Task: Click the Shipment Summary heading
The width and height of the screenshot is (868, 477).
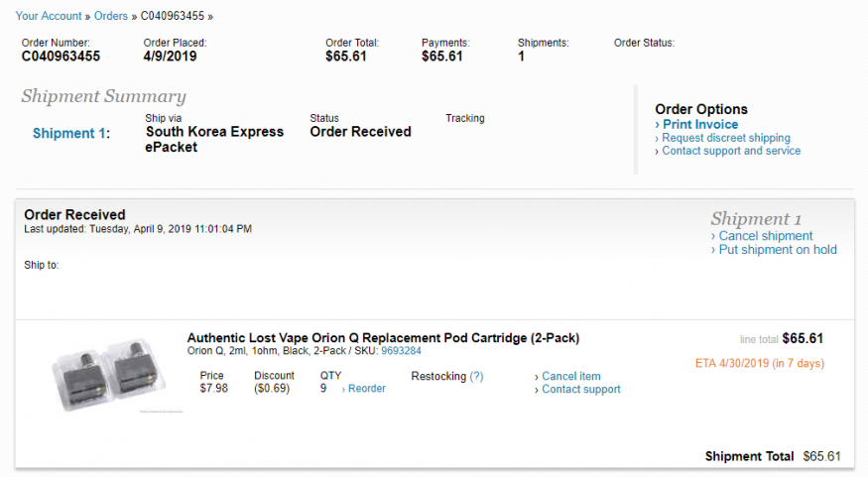Action: tap(103, 96)
